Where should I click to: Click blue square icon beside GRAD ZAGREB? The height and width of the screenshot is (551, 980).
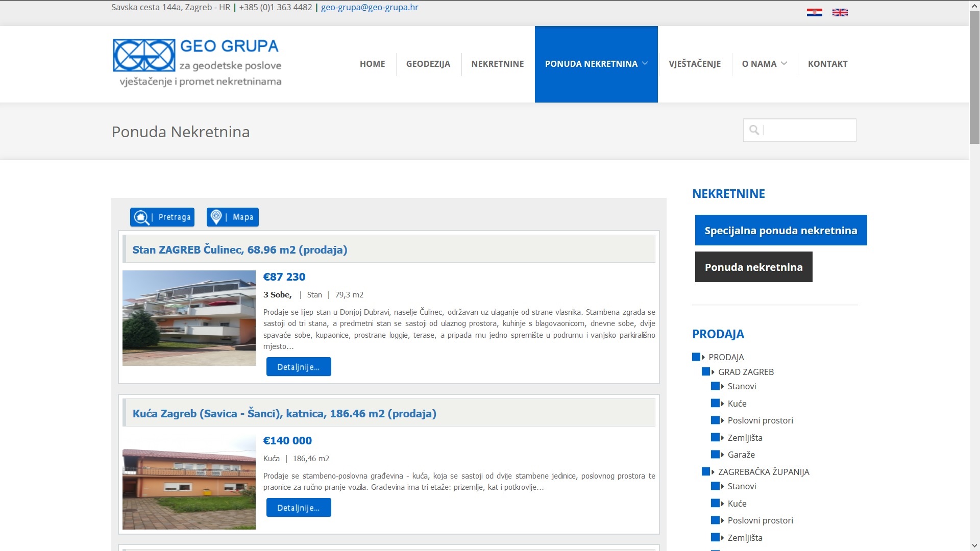click(x=706, y=372)
